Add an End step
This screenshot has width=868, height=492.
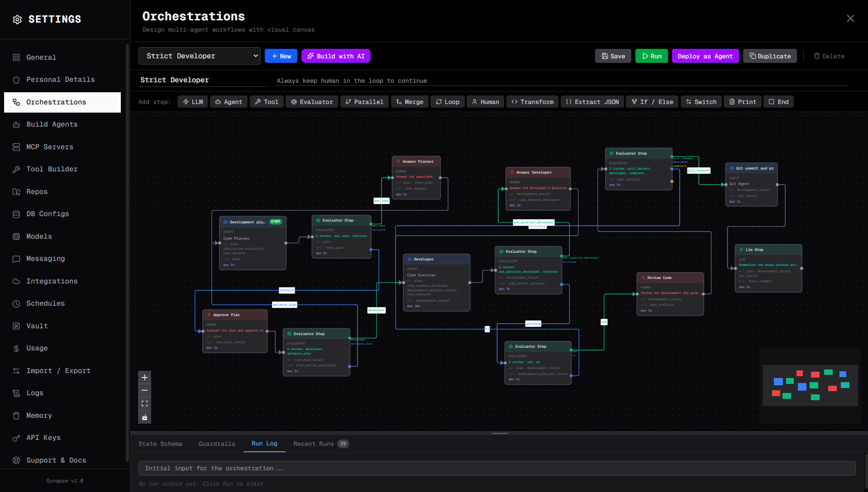point(778,102)
